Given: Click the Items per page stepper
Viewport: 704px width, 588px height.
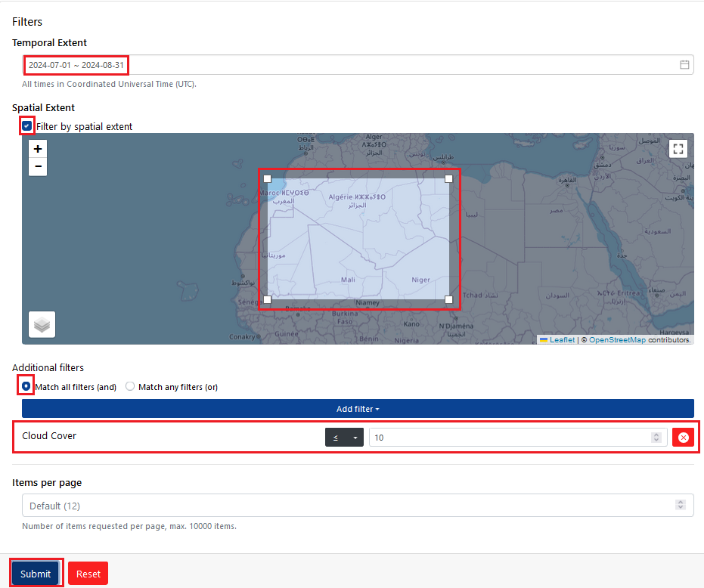Looking at the screenshot, I should (681, 505).
